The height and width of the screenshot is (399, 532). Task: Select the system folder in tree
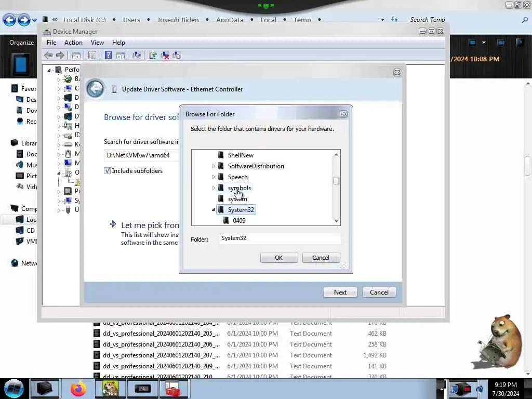click(237, 199)
